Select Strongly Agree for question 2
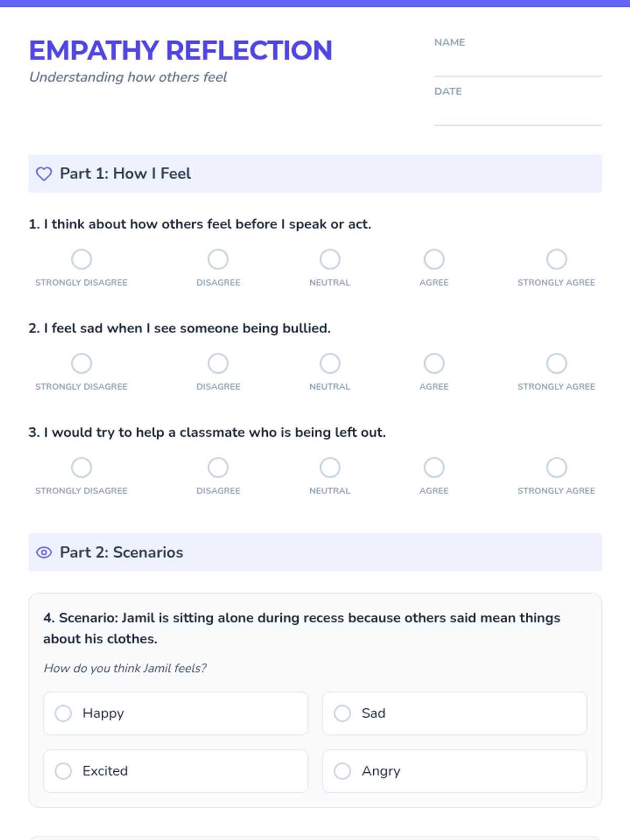This screenshot has height=840, width=630. [x=556, y=363]
